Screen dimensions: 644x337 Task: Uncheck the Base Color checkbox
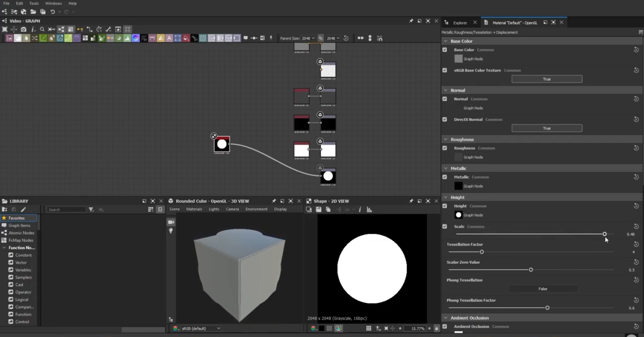click(x=445, y=50)
